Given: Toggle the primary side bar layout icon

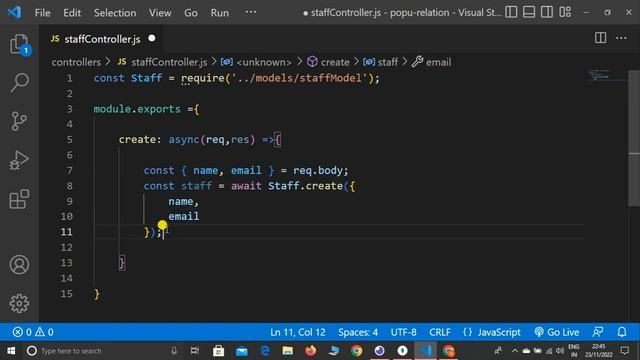Looking at the screenshot, I should [511, 12].
